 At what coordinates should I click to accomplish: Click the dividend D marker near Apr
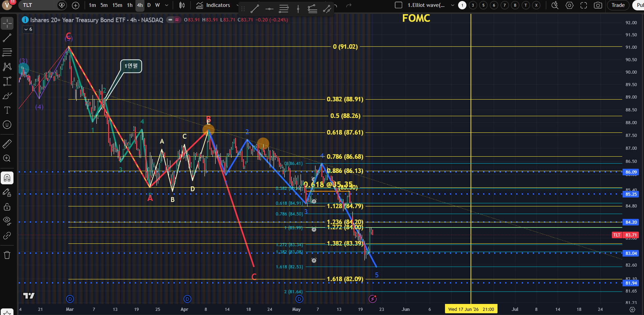point(187,299)
